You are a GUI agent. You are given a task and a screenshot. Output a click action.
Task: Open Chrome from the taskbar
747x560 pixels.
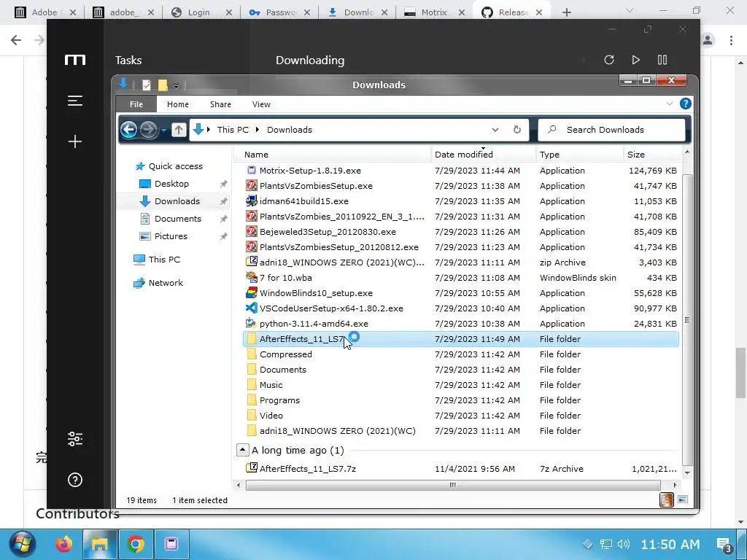pos(136,544)
